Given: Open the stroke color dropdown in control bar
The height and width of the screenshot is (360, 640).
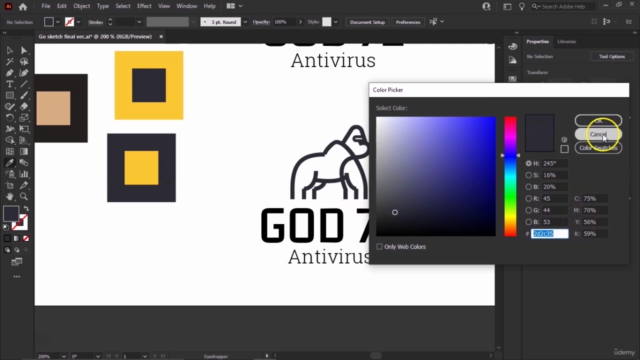Looking at the screenshot, I should (x=78, y=22).
